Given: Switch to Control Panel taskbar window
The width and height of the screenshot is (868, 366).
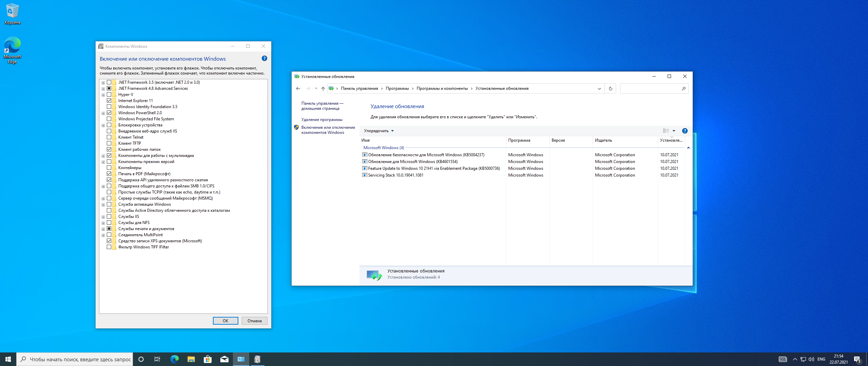Looking at the screenshot, I should (241, 359).
